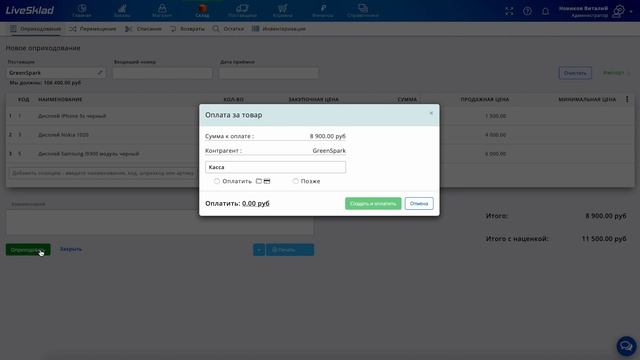Open the Касса selection field
The image size is (640, 360).
[x=276, y=167]
